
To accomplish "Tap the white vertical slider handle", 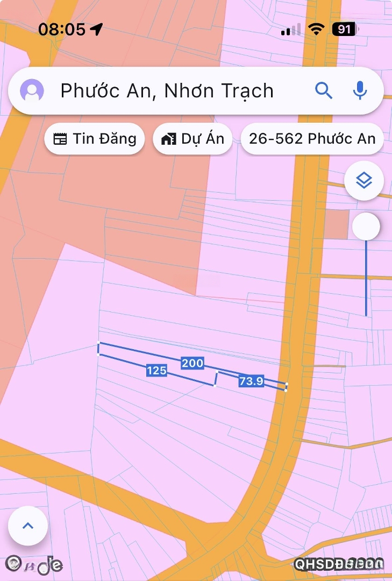I will tap(366, 226).
